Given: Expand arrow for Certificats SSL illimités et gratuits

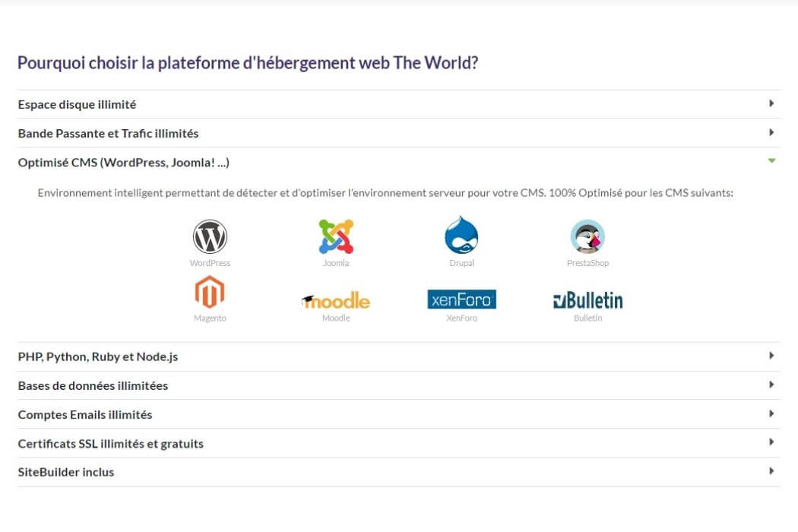Looking at the screenshot, I should (771, 442).
